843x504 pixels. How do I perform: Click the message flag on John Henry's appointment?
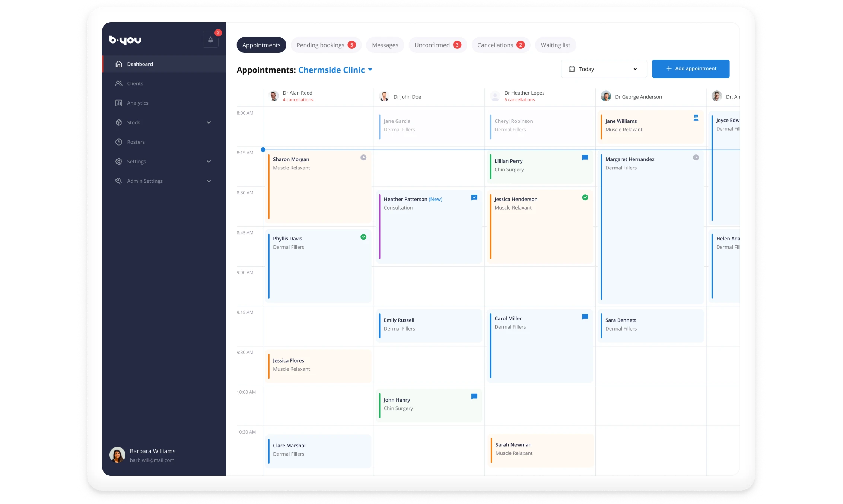click(474, 396)
